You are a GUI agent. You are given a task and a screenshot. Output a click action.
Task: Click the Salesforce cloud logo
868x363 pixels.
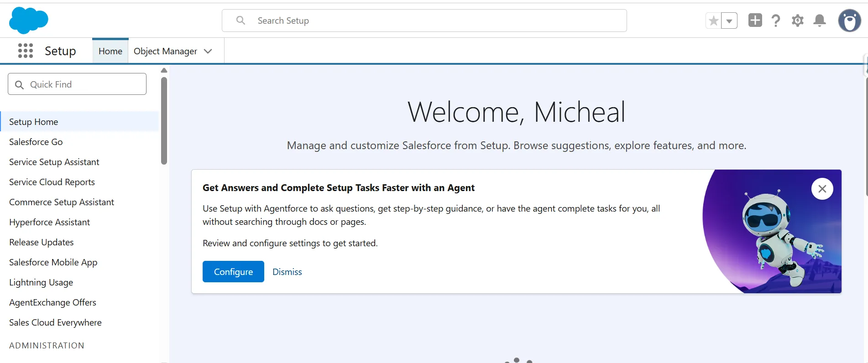(28, 21)
